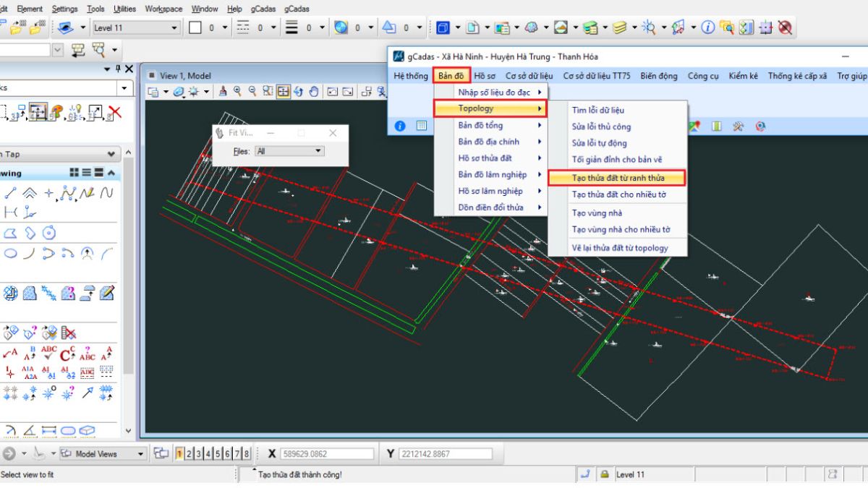Expand the line weight dropdown arrow

pyautogui.click(x=321, y=27)
